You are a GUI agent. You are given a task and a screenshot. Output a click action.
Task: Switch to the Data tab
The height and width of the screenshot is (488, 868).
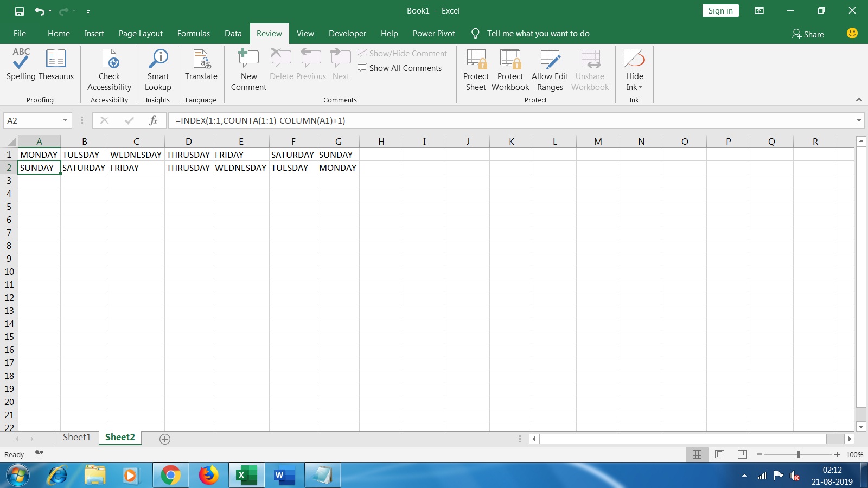coord(233,34)
